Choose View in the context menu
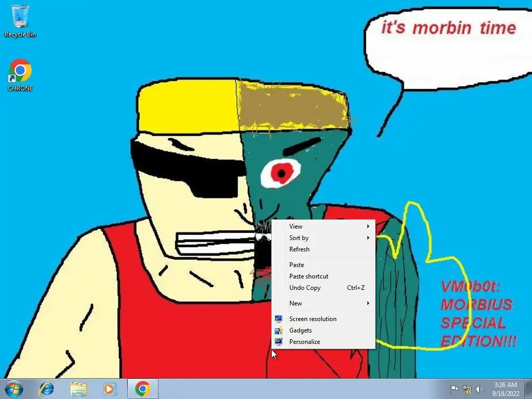The image size is (532, 399). 323,227
